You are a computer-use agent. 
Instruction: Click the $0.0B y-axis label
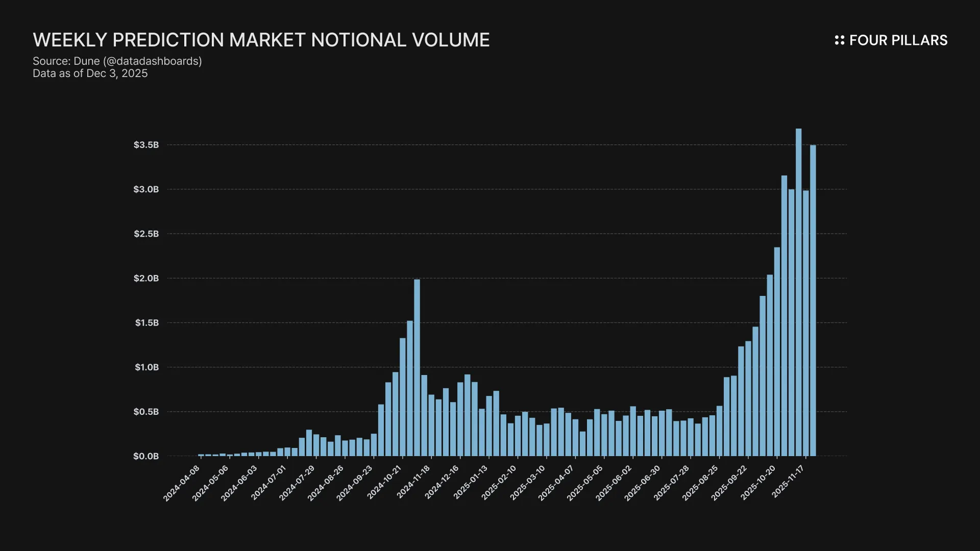pos(146,456)
